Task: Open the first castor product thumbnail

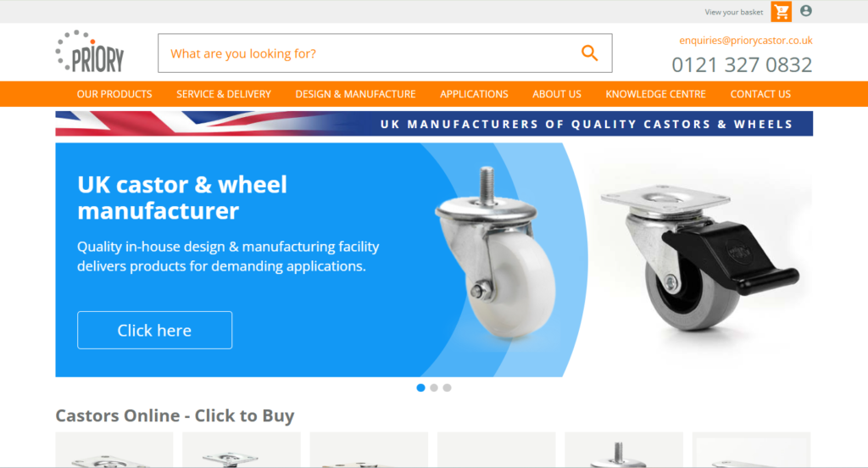Action: [x=114, y=449]
